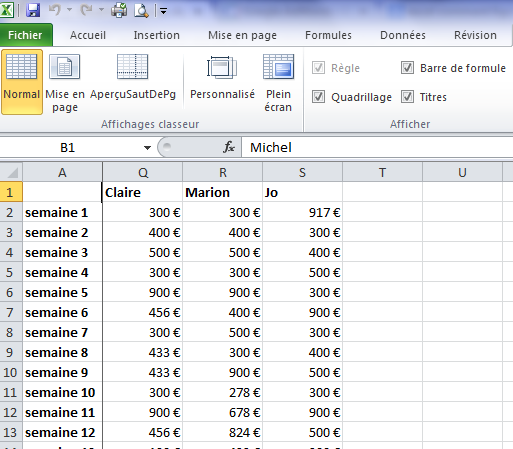Open Personnalisé custom views
Viewport: 513px width, 449px height.
222,77
